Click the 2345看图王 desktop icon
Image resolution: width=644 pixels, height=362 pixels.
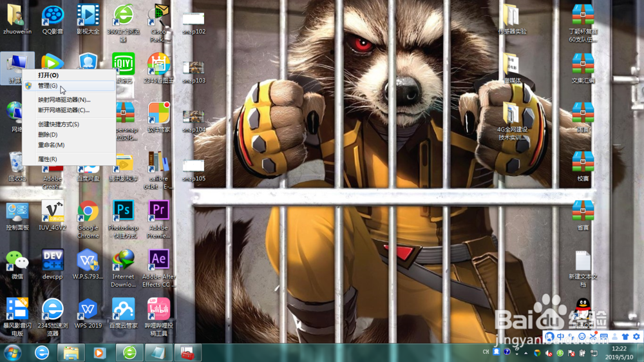[158, 68]
